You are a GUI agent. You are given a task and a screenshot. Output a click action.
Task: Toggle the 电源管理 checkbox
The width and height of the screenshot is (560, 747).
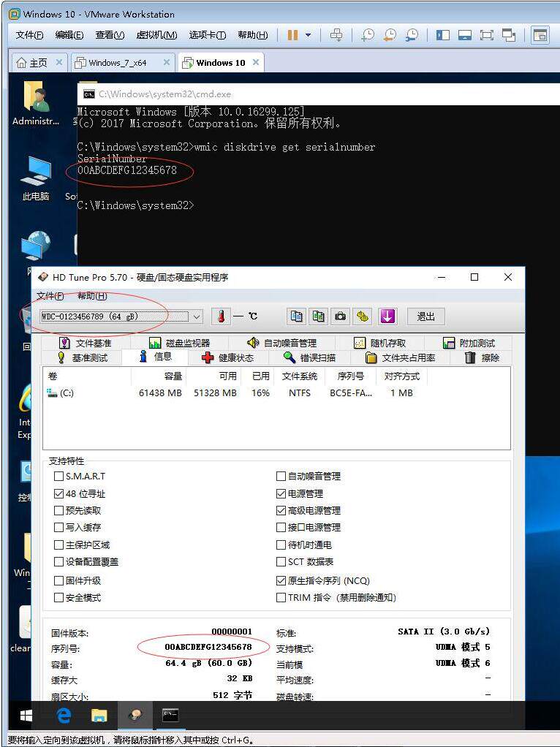pyautogui.click(x=281, y=493)
